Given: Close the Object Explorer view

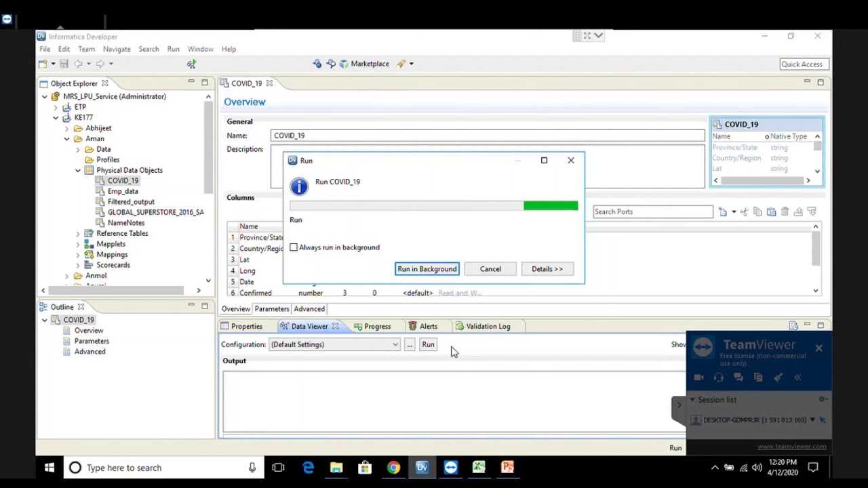Looking at the screenshot, I should 105,83.
